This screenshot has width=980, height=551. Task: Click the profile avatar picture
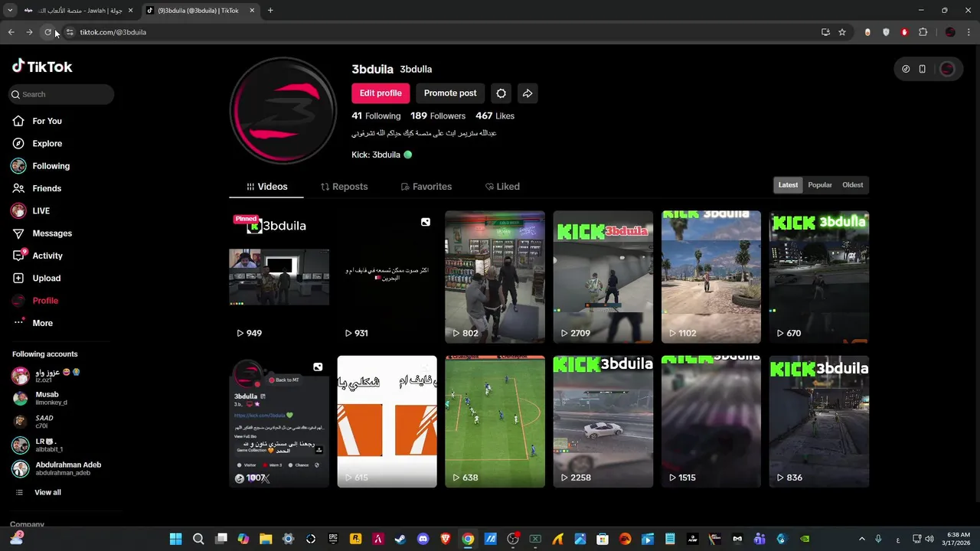(x=283, y=110)
